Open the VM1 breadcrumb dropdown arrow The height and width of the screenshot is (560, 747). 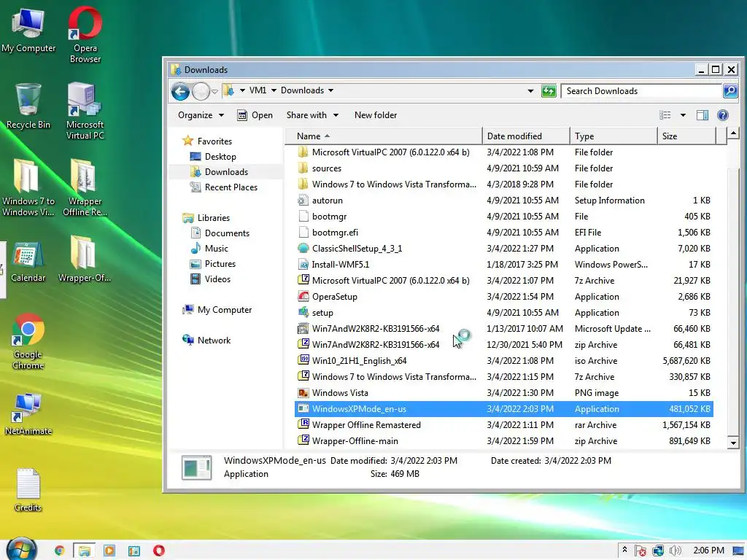(x=274, y=90)
